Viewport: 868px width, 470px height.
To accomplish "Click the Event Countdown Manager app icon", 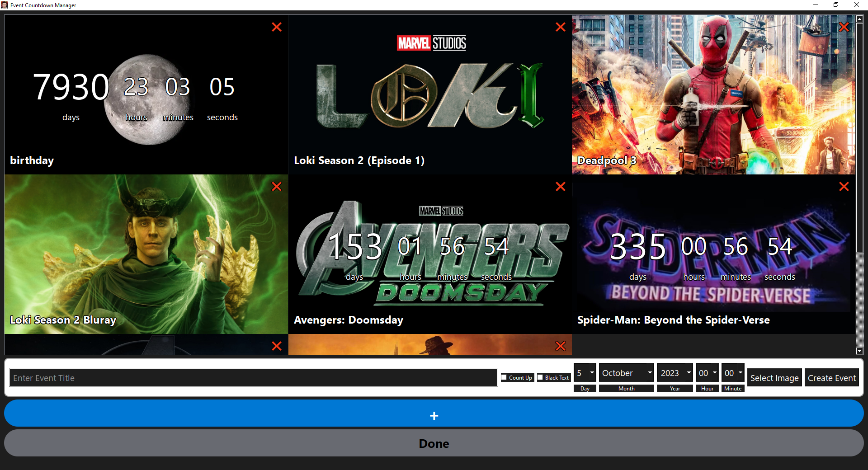I will (x=5, y=5).
